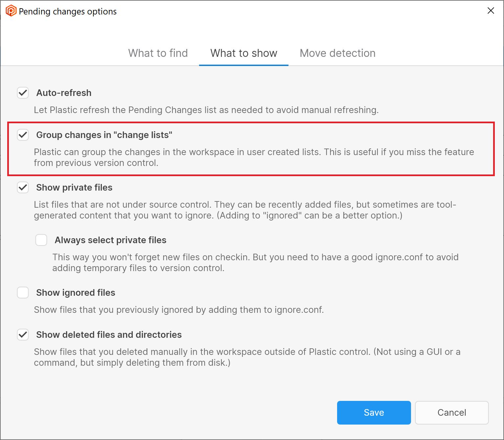
Task: Enable the Always select private files checkbox
Action: 41,240
